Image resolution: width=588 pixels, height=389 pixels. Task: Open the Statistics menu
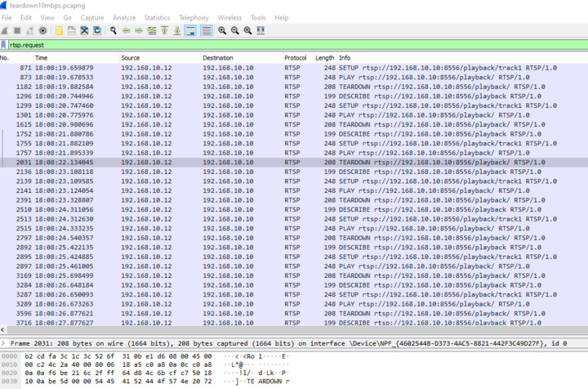coord(157,17)
